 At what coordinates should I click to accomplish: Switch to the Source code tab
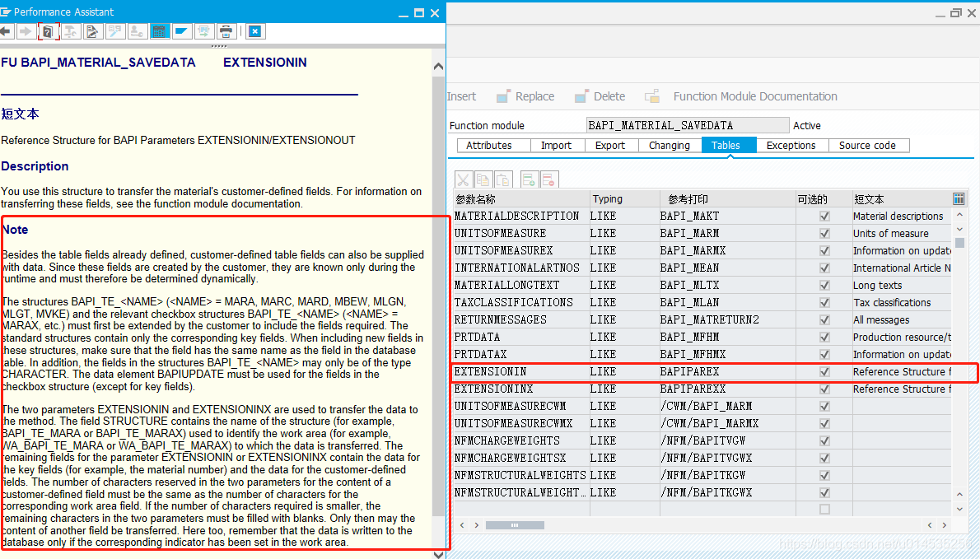pos(868,145)
